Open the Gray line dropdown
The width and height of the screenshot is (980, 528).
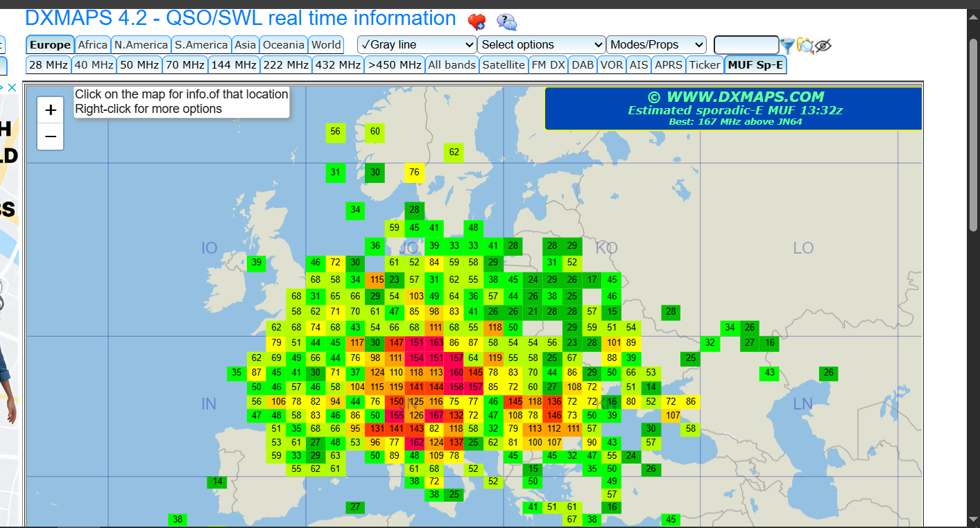point(417,45)
